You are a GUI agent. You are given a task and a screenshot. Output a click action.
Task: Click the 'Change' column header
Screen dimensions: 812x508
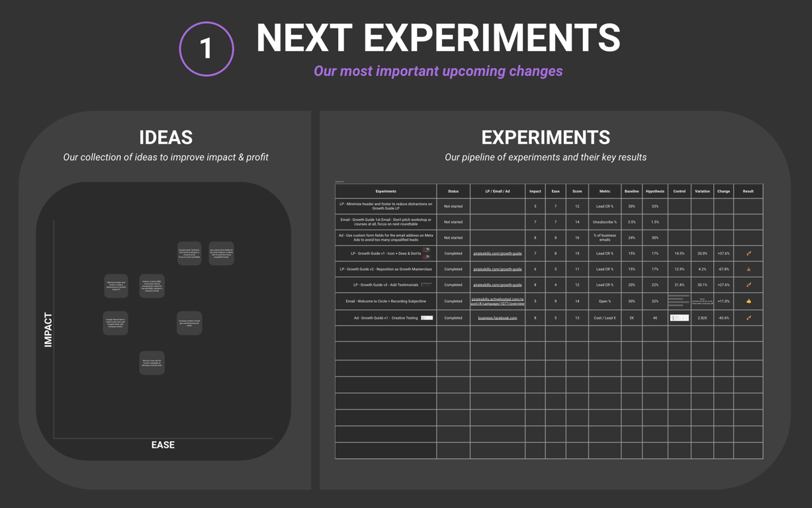pyautogui.click(x=723, y=191)
